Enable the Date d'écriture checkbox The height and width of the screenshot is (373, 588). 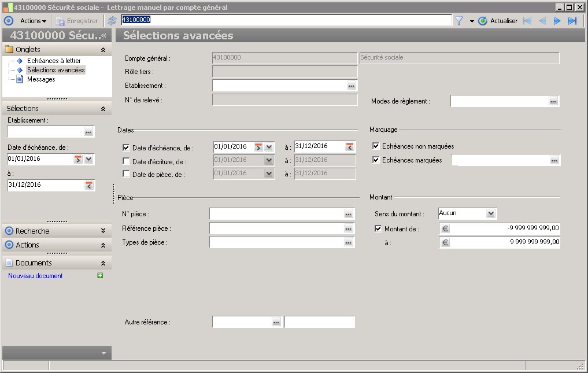pyautogui.click(x=127, y=161)
